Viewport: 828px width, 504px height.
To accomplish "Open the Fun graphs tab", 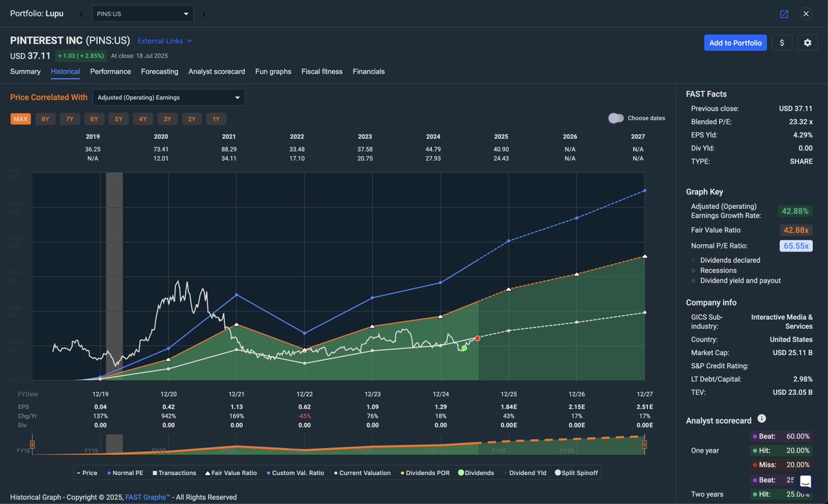I will pos(273,72).
